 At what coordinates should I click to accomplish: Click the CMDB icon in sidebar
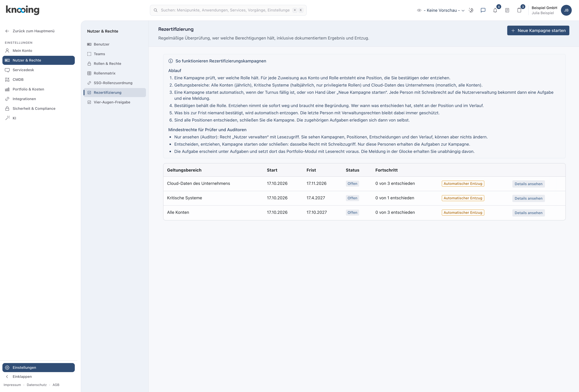(x=7, y=80)
